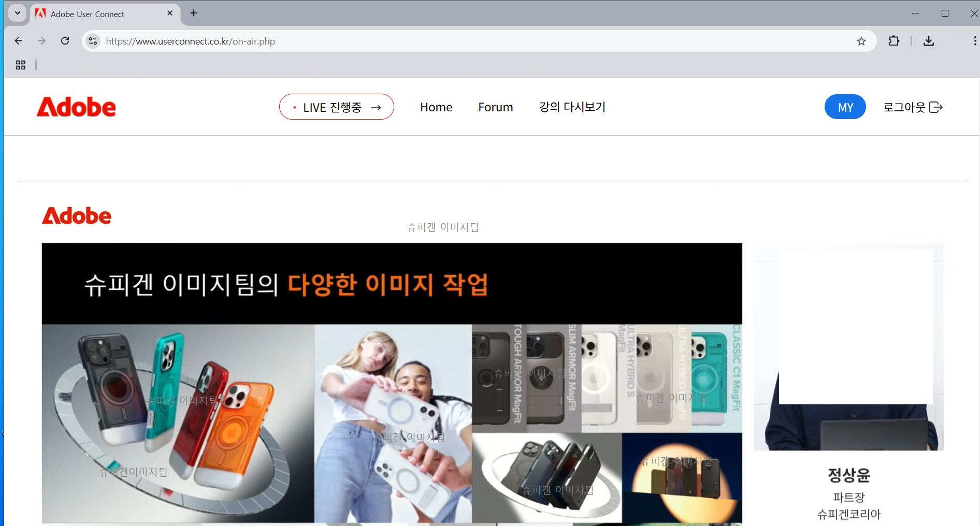
Task: Click the 슈피겐 이미지팀 presentation video
Action: click(x=392, y=383)
